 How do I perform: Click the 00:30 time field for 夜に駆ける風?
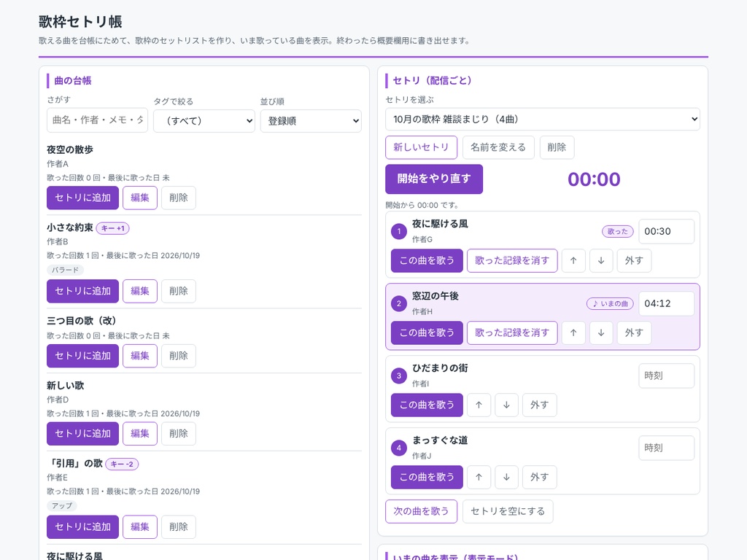(x=666, y=231)
